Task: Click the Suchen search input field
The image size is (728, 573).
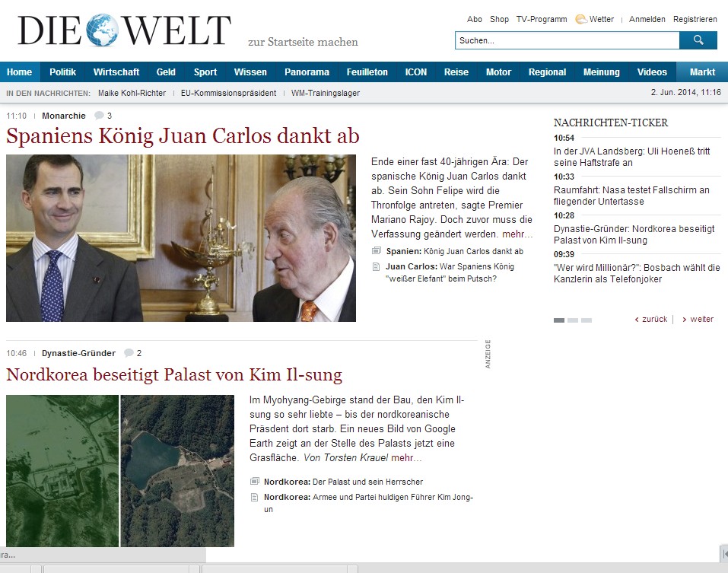Action: pos(567,40)
